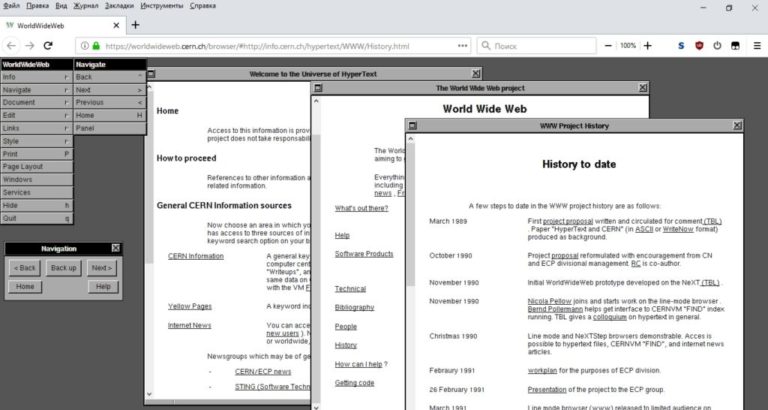Click scroll down arrow in Universe of HyperText window
The image size is (768, 410).
[x=149, y=394]
